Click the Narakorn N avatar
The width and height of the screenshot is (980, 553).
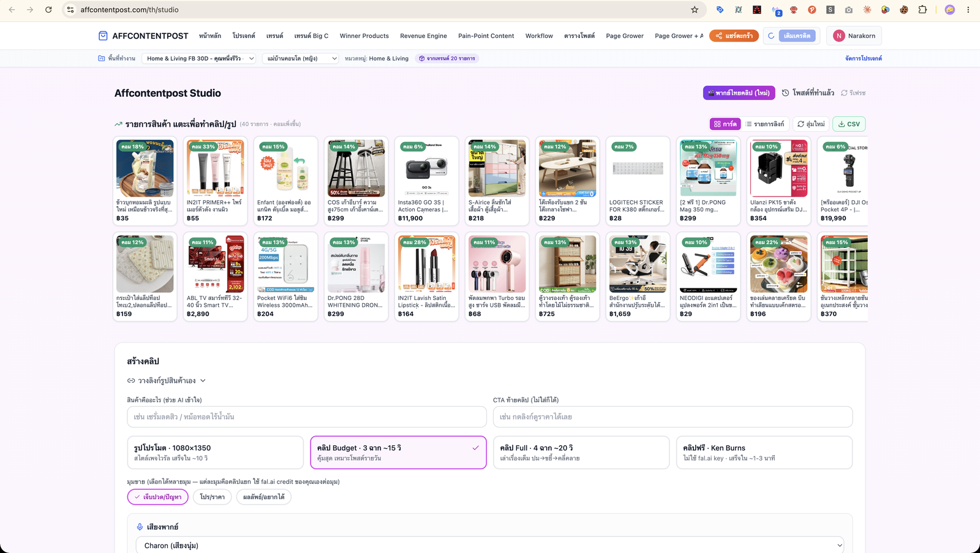tap(839, 36)
